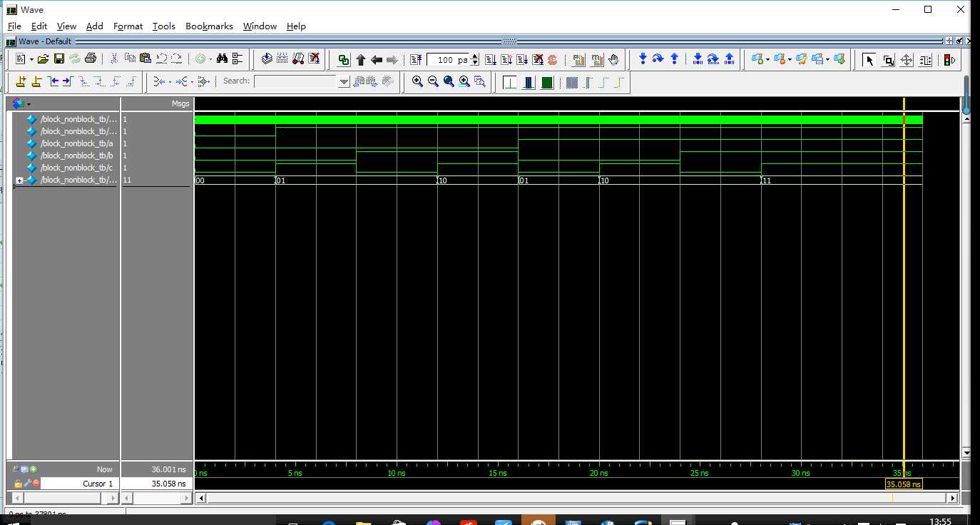Click the Msgs column header
The image size is (980, 525).
[x=180, y=103]
